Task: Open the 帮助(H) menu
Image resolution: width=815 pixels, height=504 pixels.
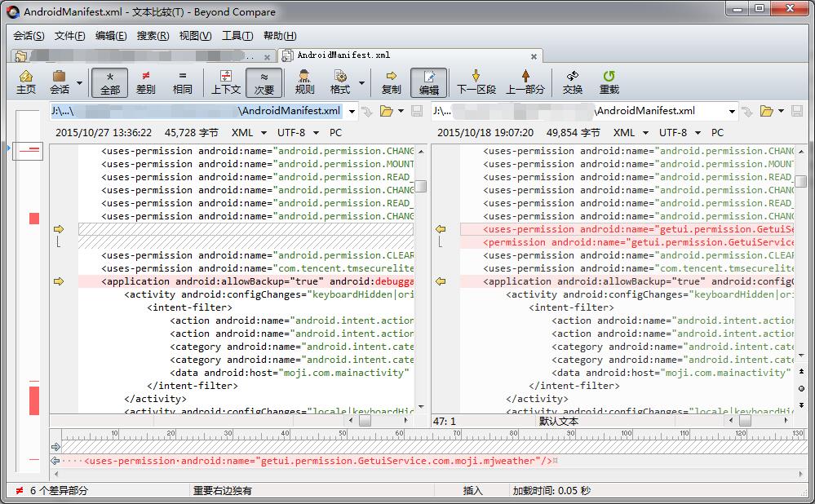Action: point(280,36)
